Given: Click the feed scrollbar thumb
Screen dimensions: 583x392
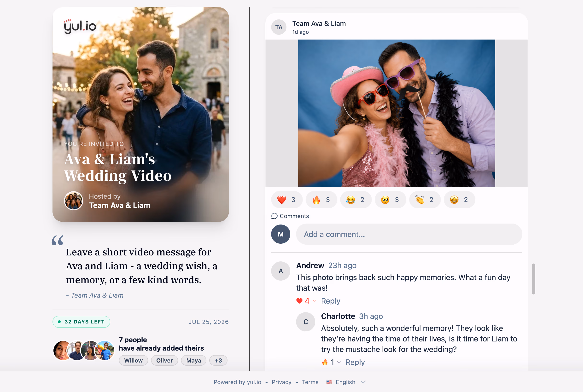Looking at the screenshot, I should tap(533, 279).
